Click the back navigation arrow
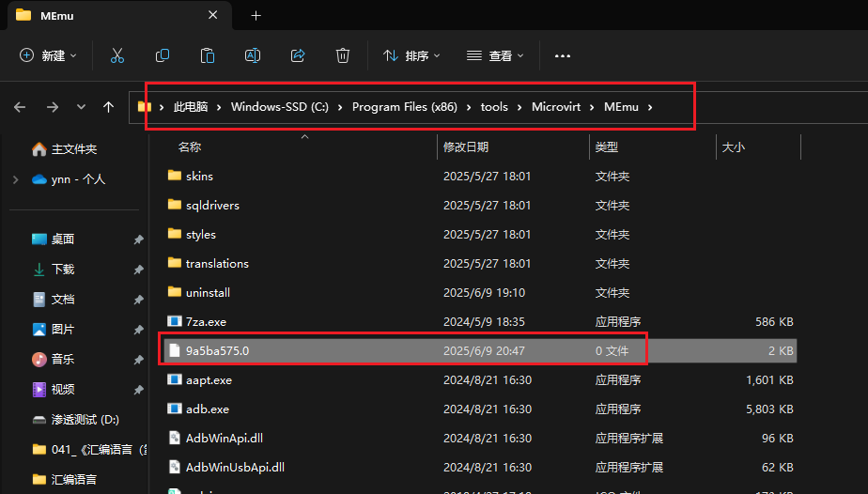Screen dimensions: 868x494 20,107
